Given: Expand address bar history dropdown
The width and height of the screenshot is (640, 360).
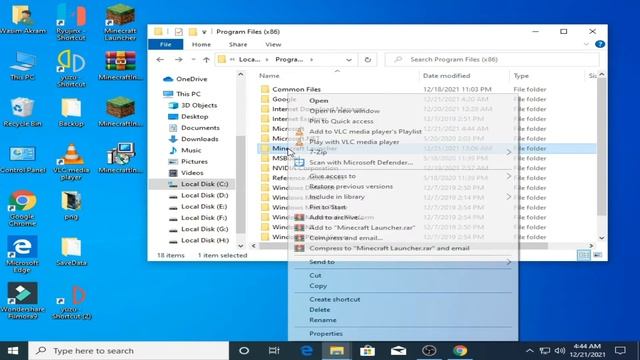Looking at the screenshot, I should pyautogui.click(x=349, y=60).
